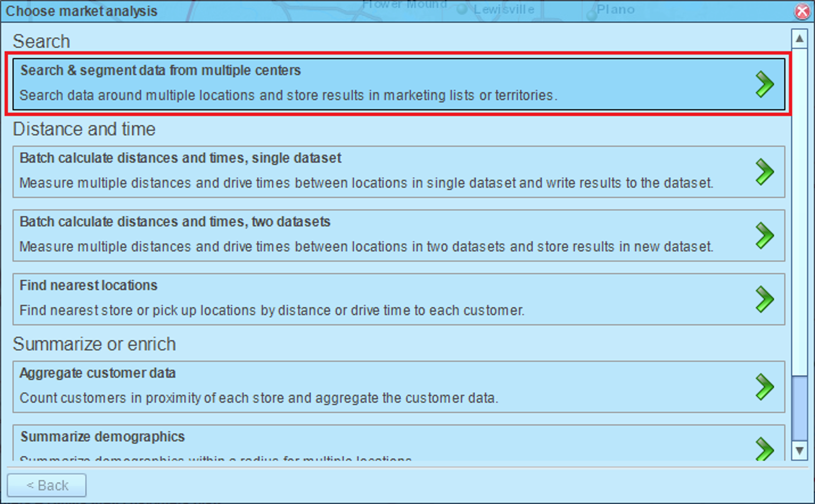Select Search & segment data from multiple centers
The height and width of the screenshot is (504, 815).
coord(399,84)
